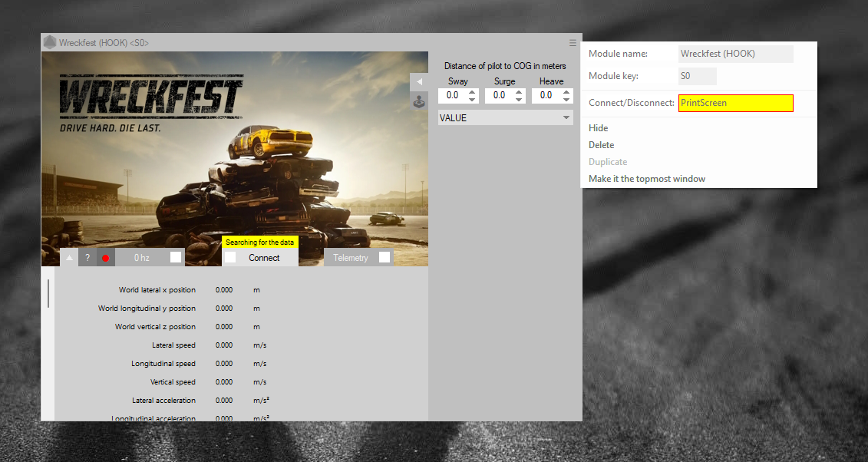The width and height of the screenshot is (868, 462).
Task: Decrease Sway value with down arrow
Action: [x=472, y=99]
